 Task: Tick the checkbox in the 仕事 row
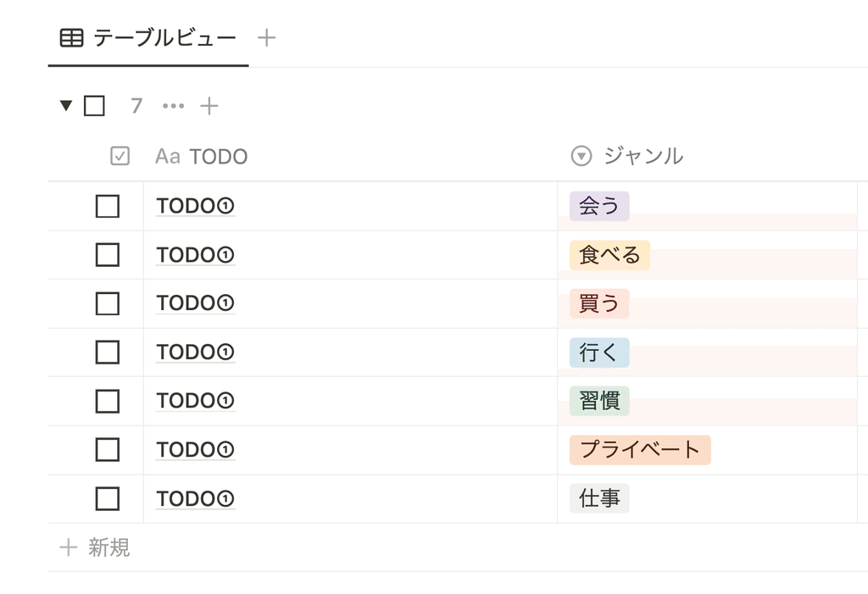coord(108,499)
